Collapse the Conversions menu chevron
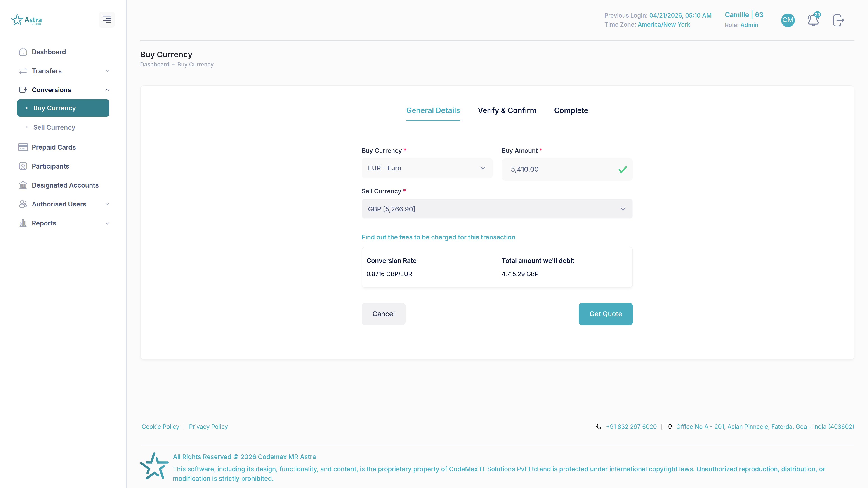 click(x=108, y=90)
